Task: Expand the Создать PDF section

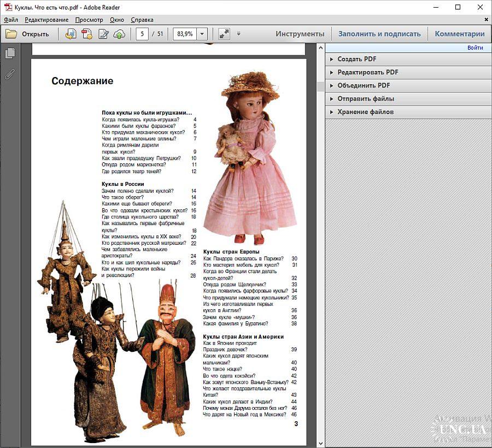Action: (357, 59)
